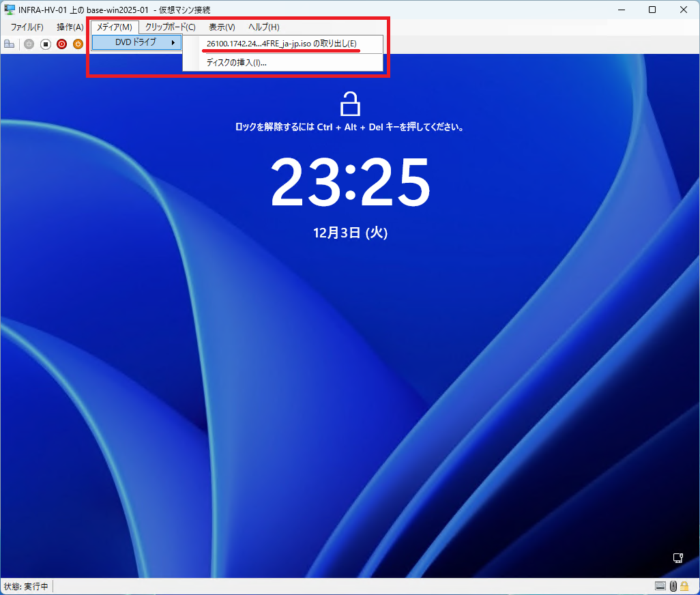Click the yellow padlock status icon
Viewport: 700px width, 595px height.
point(684,585)
